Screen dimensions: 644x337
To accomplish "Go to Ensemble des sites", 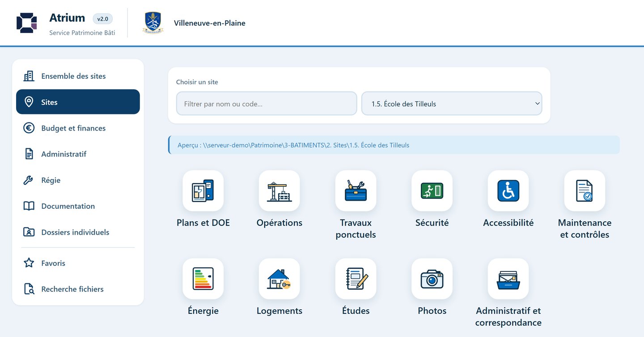I will pyautogui.click(x=78, y=76).
